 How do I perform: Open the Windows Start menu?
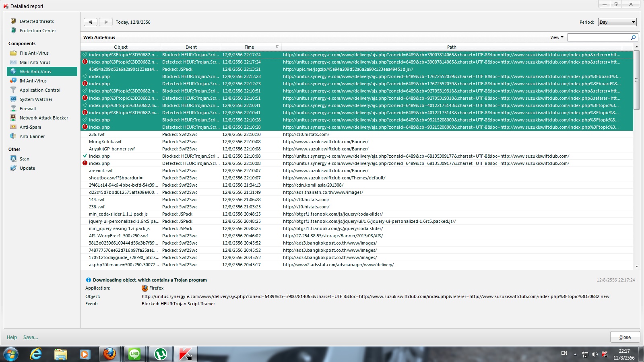coord(11,354)
